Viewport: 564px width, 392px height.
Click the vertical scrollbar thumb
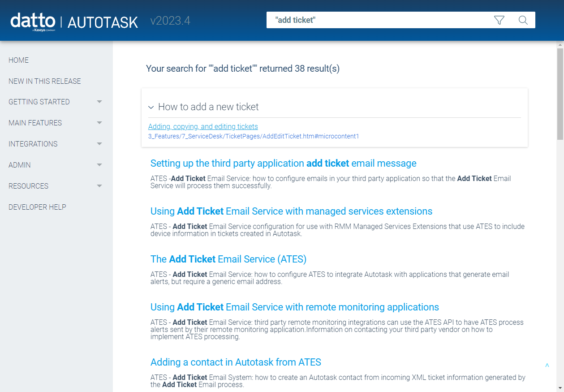pyautogui.click(x=560, y=94)
